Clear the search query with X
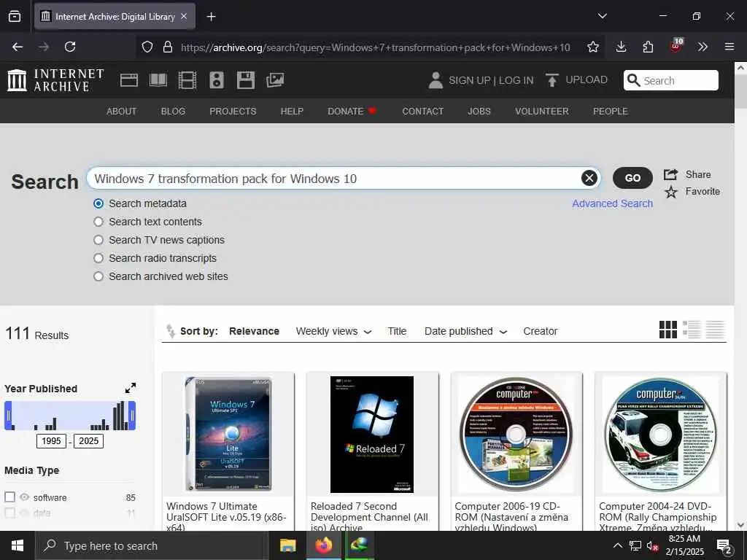 [589, 178]
